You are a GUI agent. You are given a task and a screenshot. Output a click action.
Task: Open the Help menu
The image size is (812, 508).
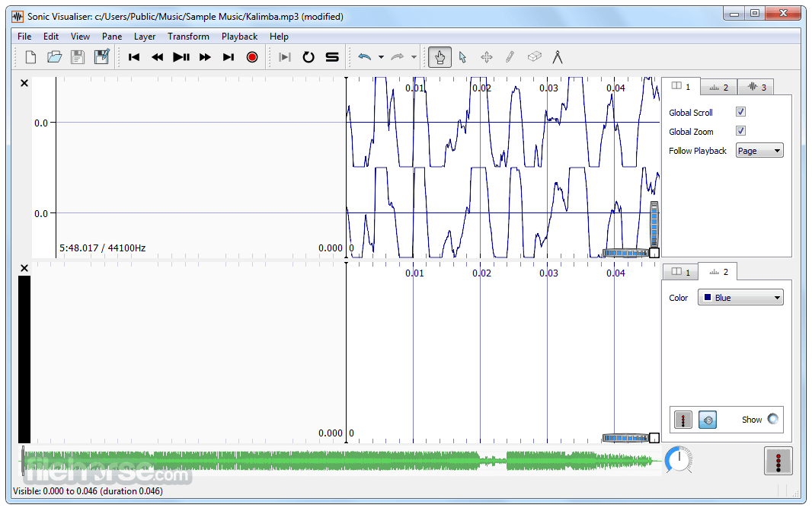click(x=279, y=37)
